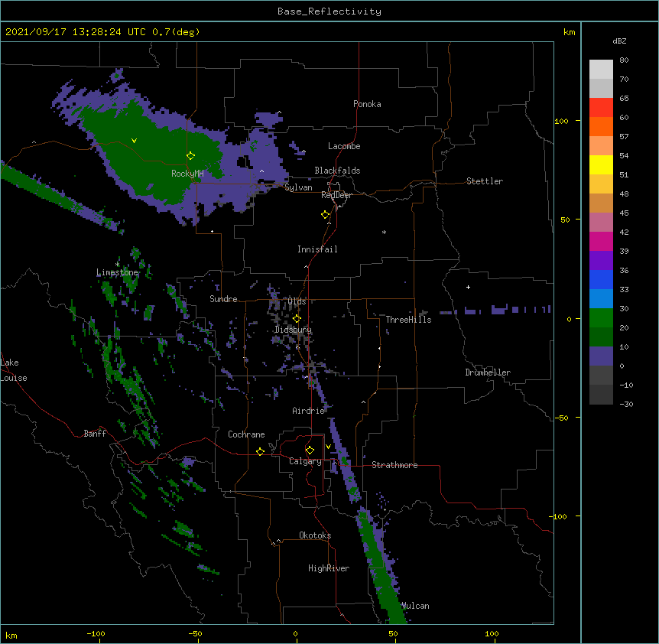Click the 50 tick on right axis
This screenshot has height=644, width=659.
[565, 220]
